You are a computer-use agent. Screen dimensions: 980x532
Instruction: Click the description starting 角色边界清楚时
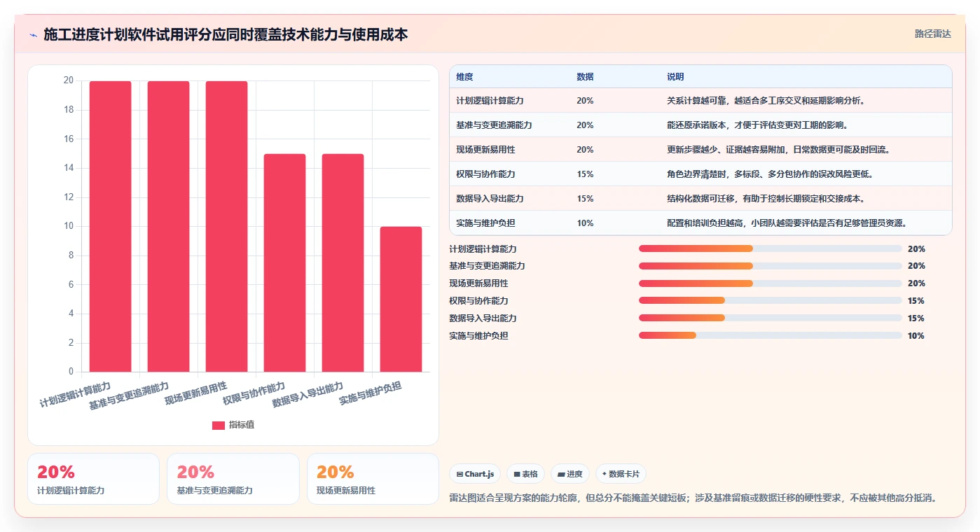(770, 174)
